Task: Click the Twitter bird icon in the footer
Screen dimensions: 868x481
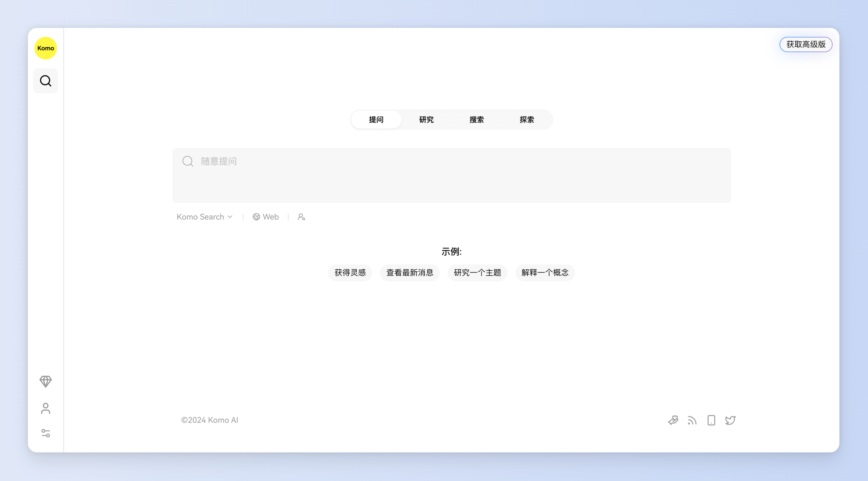Action: coord(730,420)
